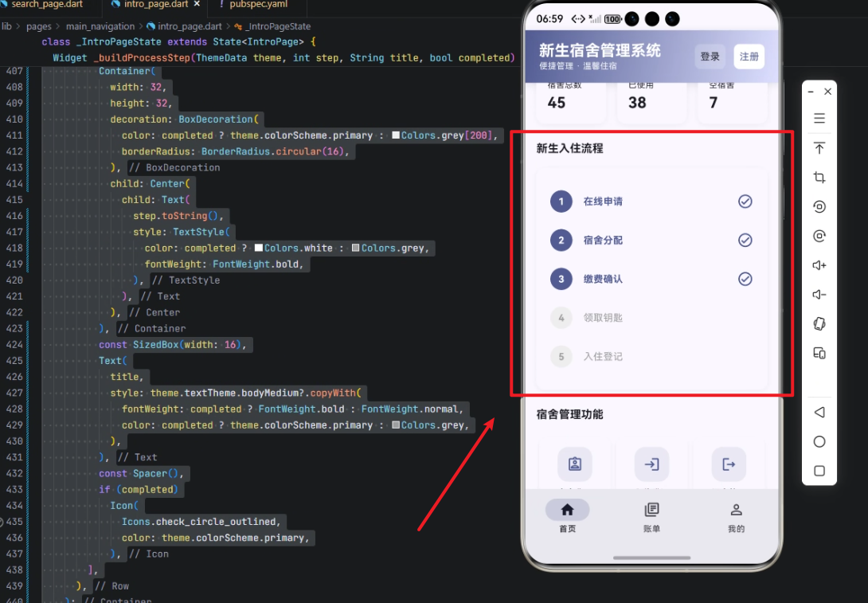This screenshot has width=868, height=603.
Task: Open the lib breadcrumb segment
Action: (x=6, y=26)
